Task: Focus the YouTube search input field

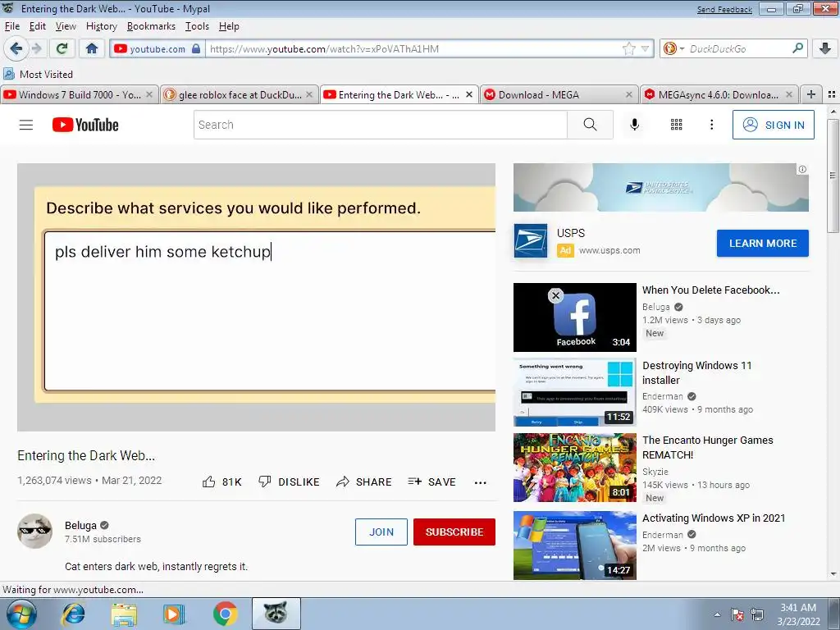Action: tap(381, 125)
